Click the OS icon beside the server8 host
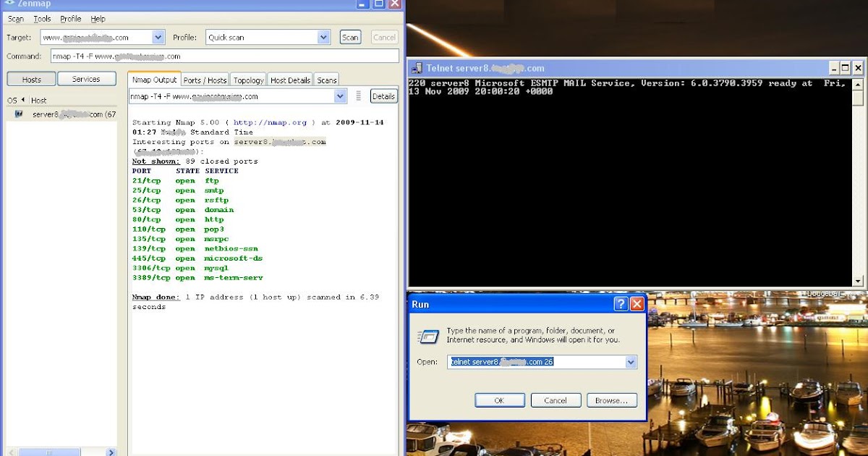 click(18, 114)
